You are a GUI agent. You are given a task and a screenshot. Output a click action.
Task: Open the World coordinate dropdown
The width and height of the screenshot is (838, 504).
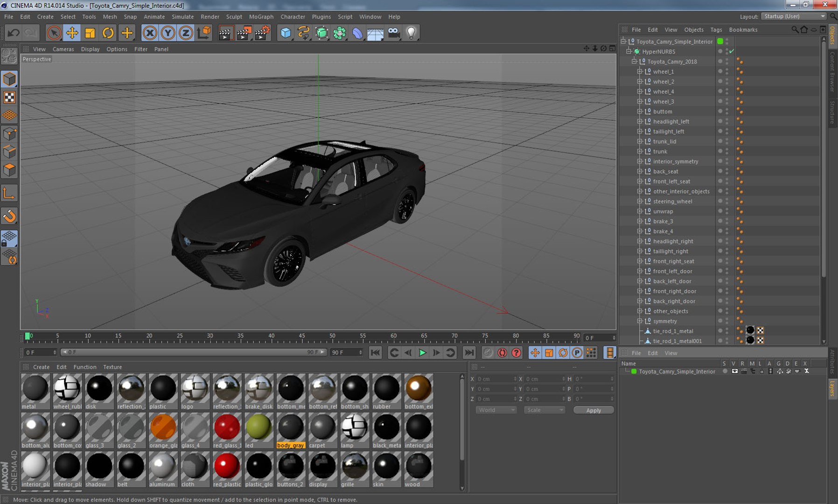pos(496,410)
